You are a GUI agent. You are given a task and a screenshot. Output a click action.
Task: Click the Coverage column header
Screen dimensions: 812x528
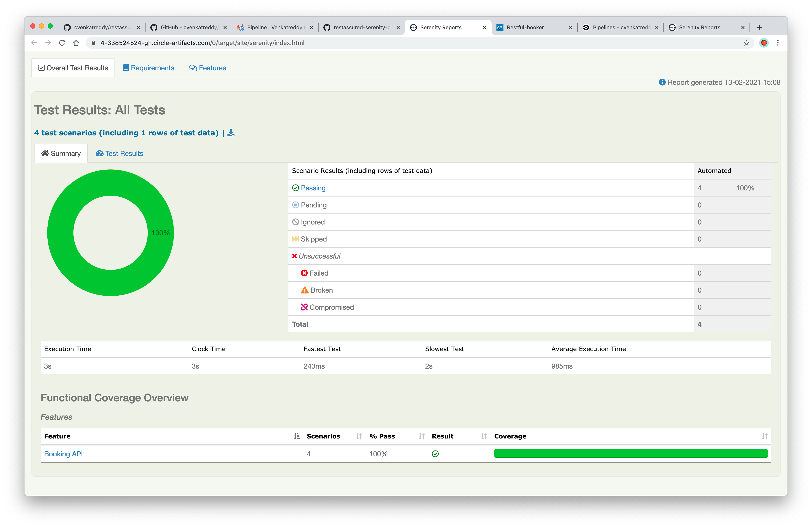pos(510,436)
